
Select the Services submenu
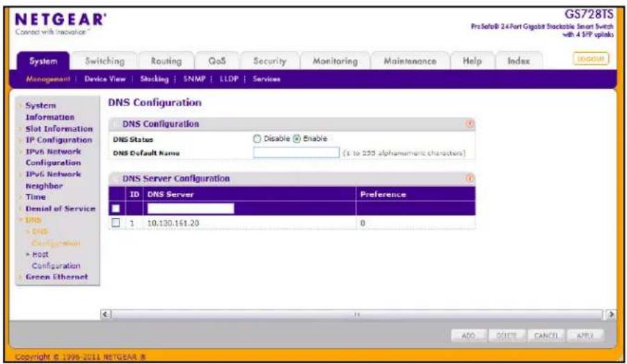tap(267, 79)
